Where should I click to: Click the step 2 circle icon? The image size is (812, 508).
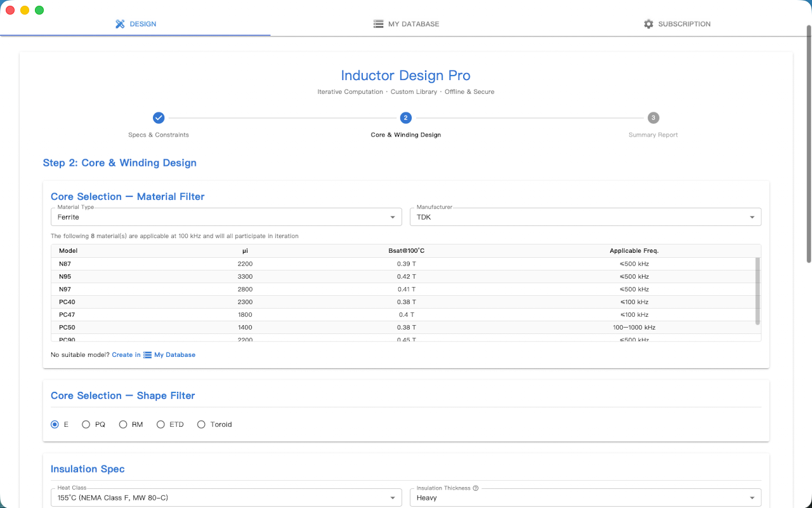tap(406, 117)
